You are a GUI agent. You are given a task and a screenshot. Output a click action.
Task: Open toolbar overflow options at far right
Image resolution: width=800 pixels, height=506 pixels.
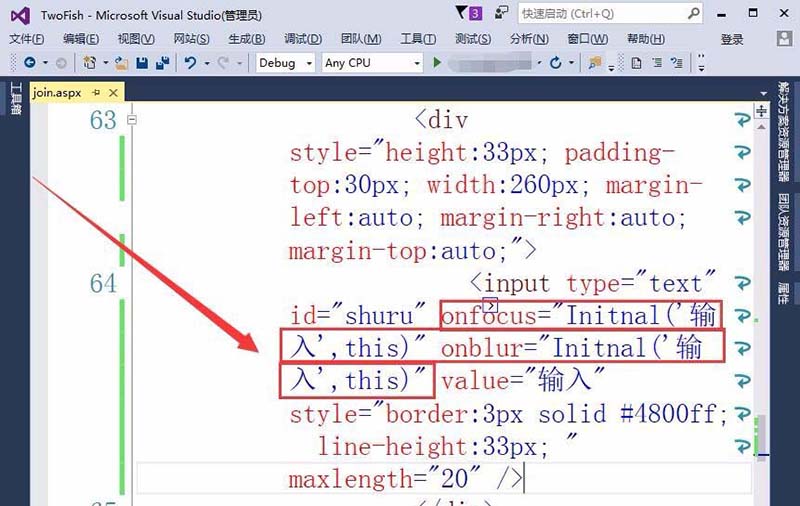(702, 63)
